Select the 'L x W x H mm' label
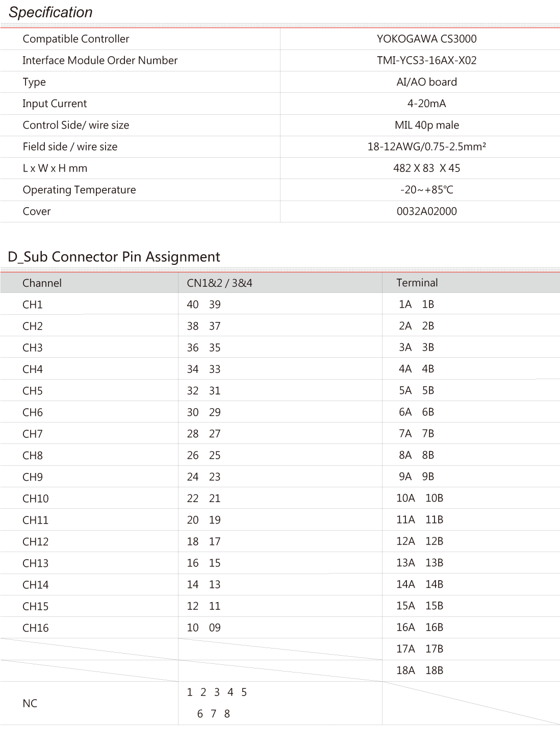 [x=55, y=168]
